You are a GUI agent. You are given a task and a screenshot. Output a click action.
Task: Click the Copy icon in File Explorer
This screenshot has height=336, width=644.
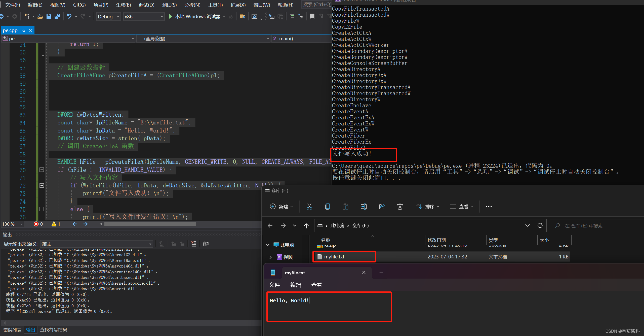click(x=328, y=207)
